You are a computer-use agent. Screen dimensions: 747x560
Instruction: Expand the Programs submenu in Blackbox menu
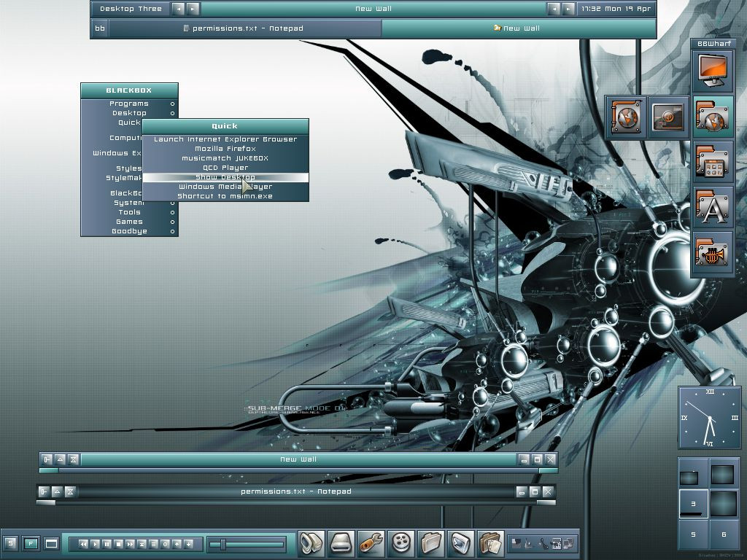[129, 104]
